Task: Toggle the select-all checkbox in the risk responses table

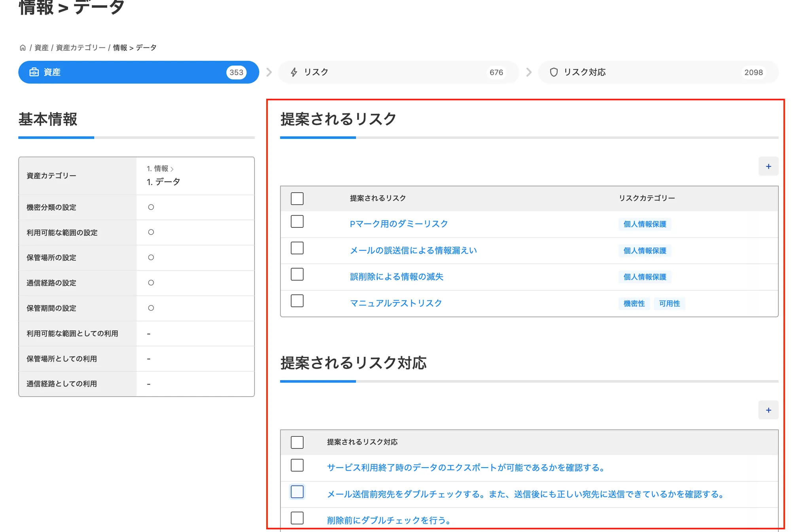Action: point(297,442)
